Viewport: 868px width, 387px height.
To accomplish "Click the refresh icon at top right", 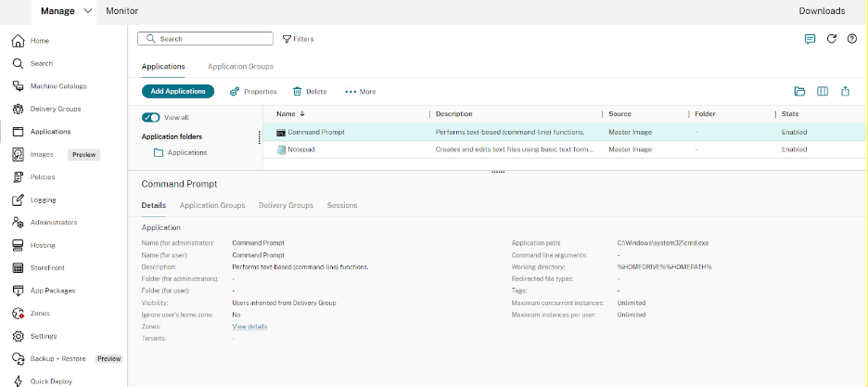I will (832, 39).
